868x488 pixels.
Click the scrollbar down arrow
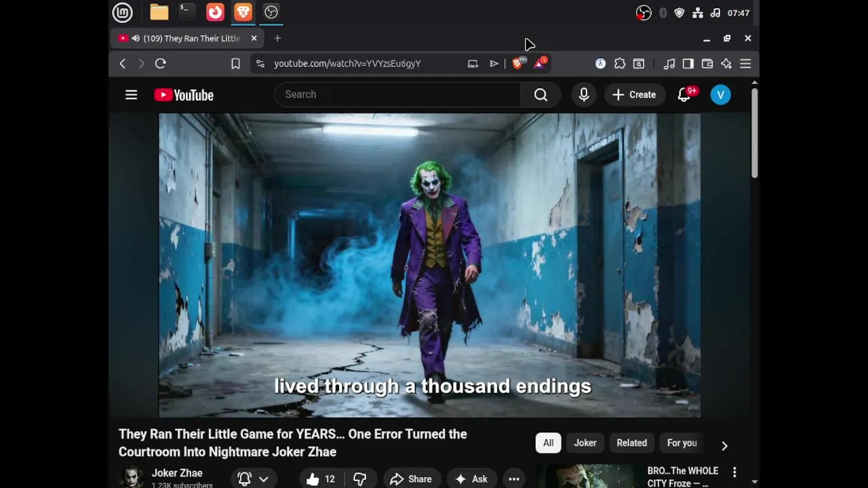pos(754,483)
